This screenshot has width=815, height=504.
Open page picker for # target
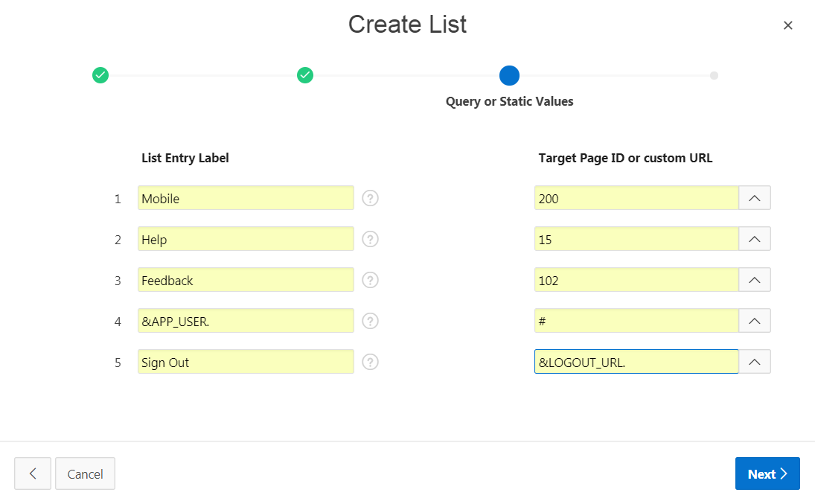coord(754,321)
